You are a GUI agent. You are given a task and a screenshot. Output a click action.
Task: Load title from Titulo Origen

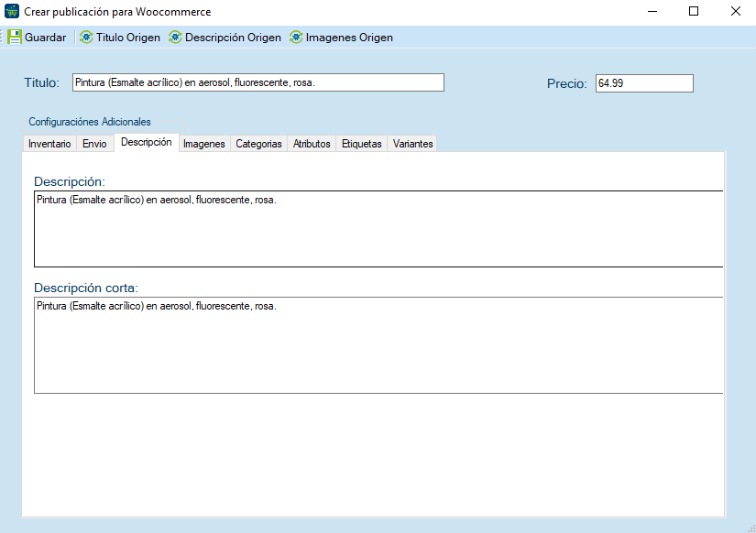tap(120, 38)
